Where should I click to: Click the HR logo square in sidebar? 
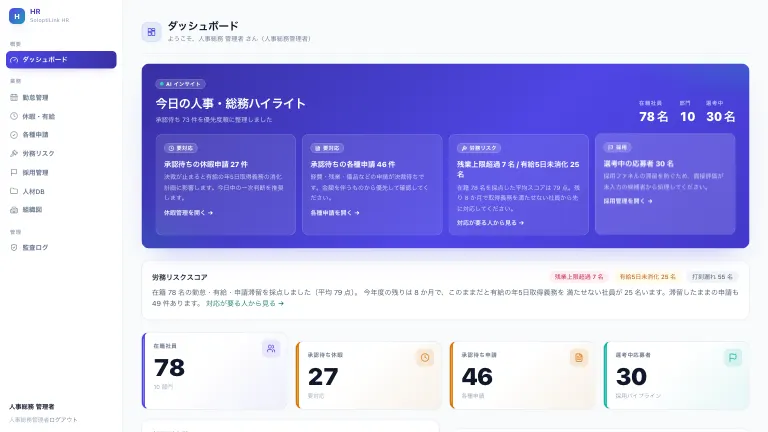point(17,16)
